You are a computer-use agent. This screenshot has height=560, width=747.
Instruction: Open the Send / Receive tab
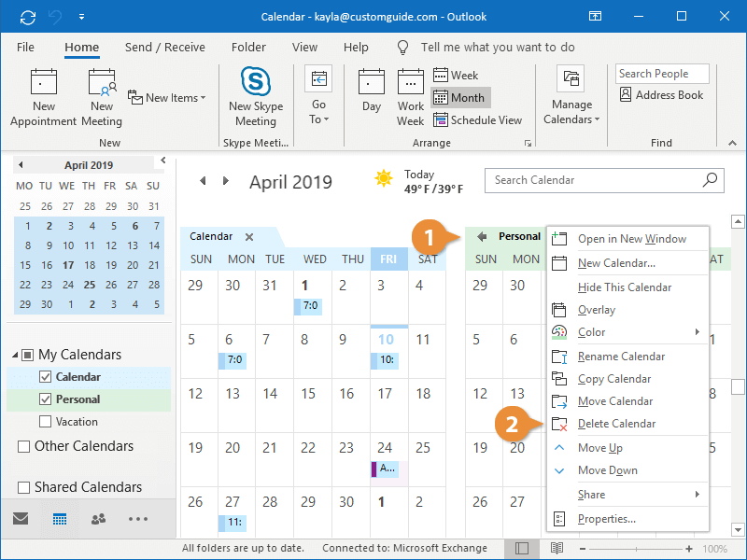click(x=165, y=48)
